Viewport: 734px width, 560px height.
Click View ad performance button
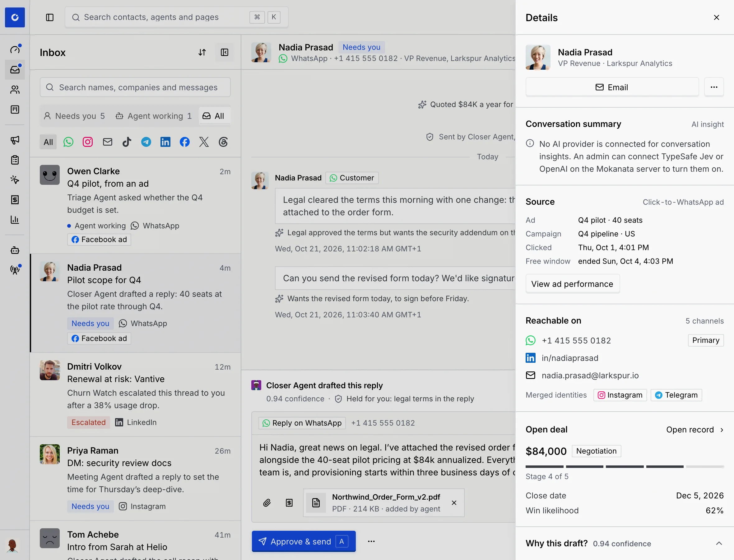pyautogui.click(x=572, y=284)
